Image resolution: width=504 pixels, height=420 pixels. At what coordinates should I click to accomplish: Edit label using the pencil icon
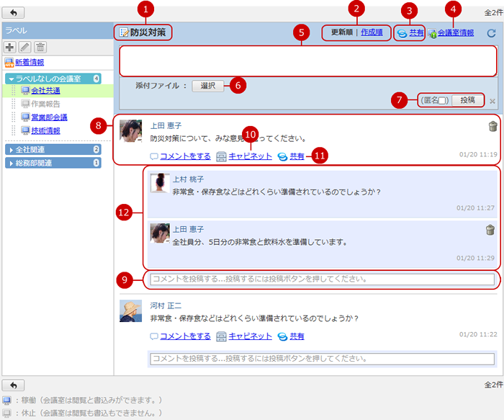tap(24, 48)
